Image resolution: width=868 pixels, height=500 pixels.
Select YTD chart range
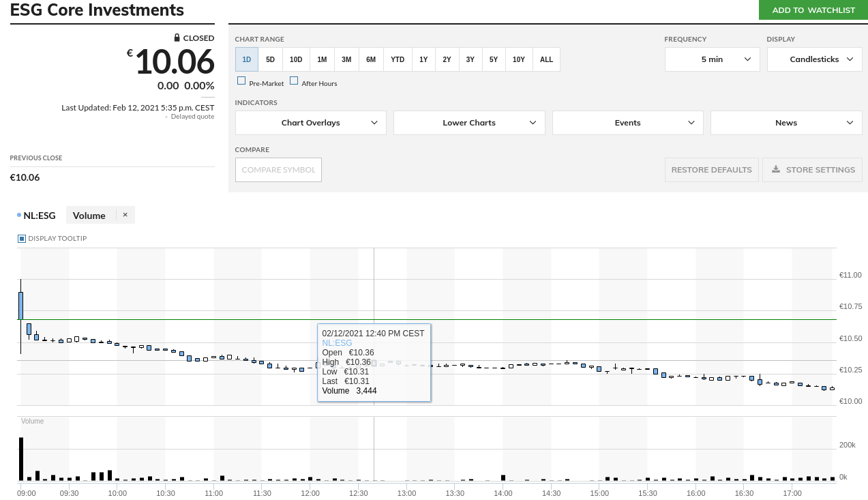coord(398,59)
